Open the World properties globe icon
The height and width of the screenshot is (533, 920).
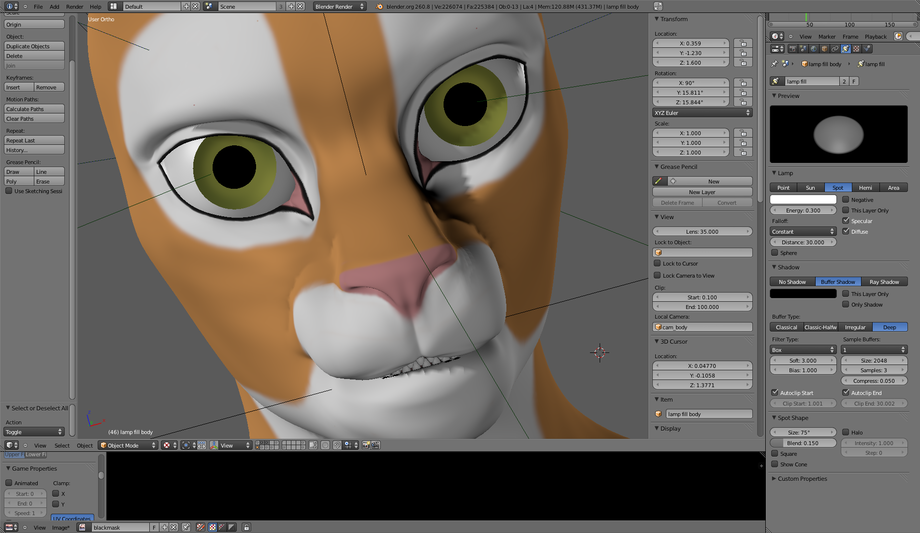click(814, 49)
